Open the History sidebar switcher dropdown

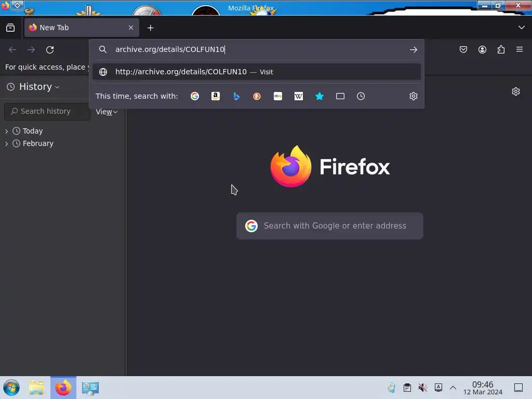click(33, 87)
